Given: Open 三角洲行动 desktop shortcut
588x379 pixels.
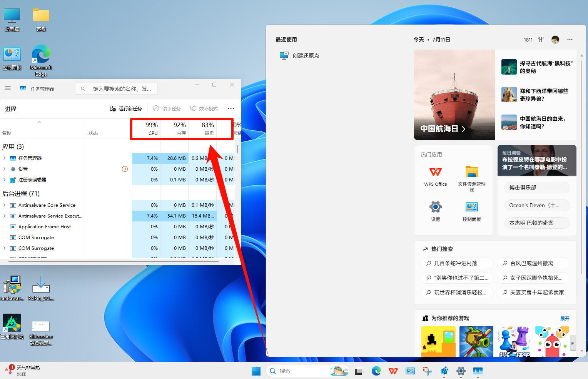Looking at the screenshot, I should pyautogui.click(x=12, y=326).
